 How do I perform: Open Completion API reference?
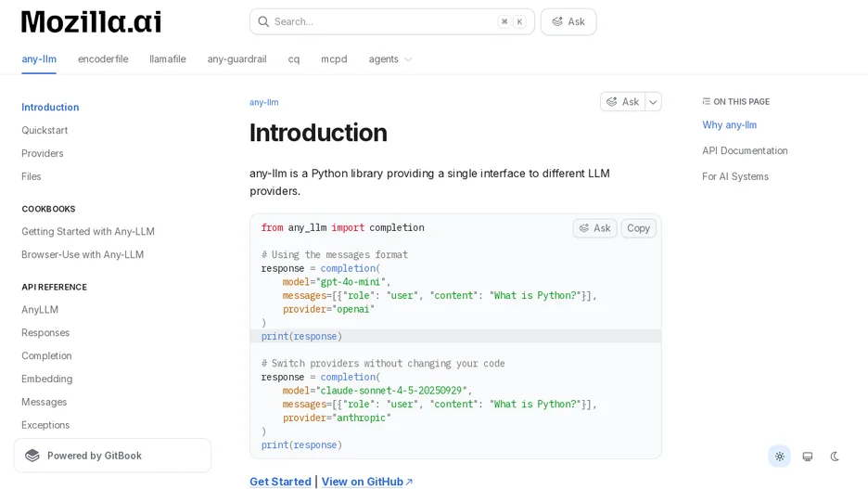point(46,356)
